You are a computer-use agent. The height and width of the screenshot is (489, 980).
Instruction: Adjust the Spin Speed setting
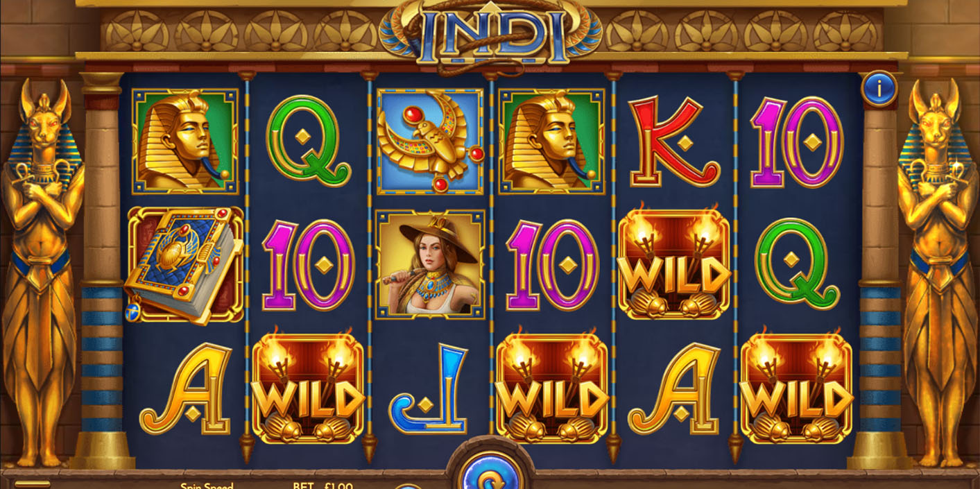click(207, 486)
